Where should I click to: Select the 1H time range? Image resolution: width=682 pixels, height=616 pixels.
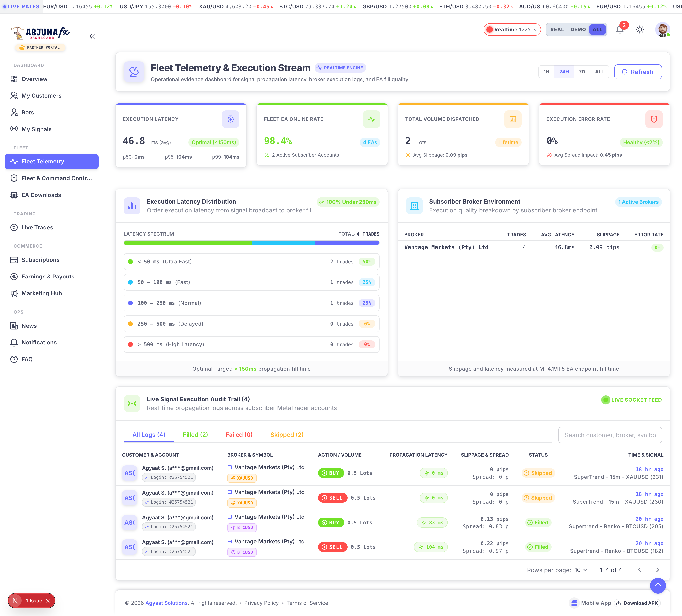(546, 72)
